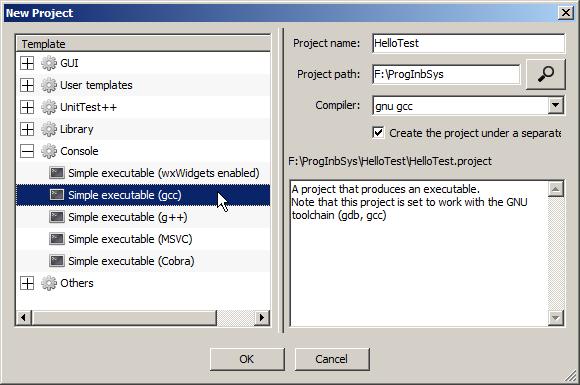Expand the GUI template category
Image resolution: width=580 pixels, height=385 pixels.
pos(27,63)
